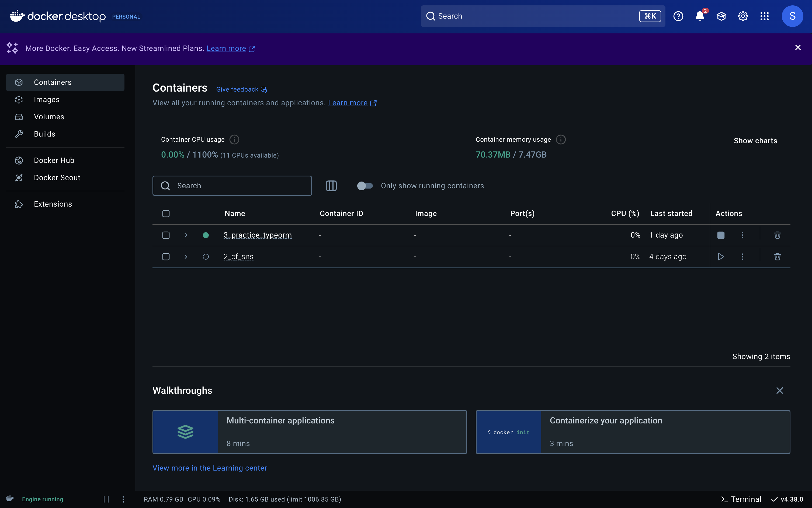The width and height of the screenshot is (812, 508).
Task: Open more actions menu for 3_practice_typeorm
Action: (742, 235)
